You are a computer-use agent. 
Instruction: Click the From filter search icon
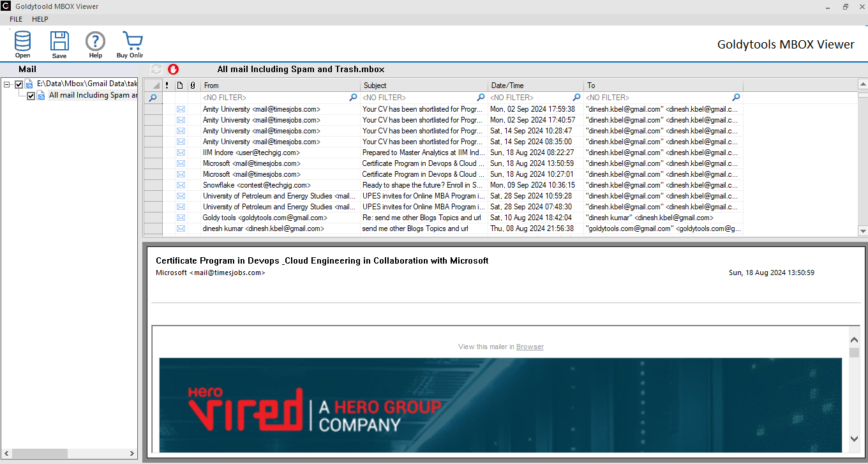[x=353, y=98]
